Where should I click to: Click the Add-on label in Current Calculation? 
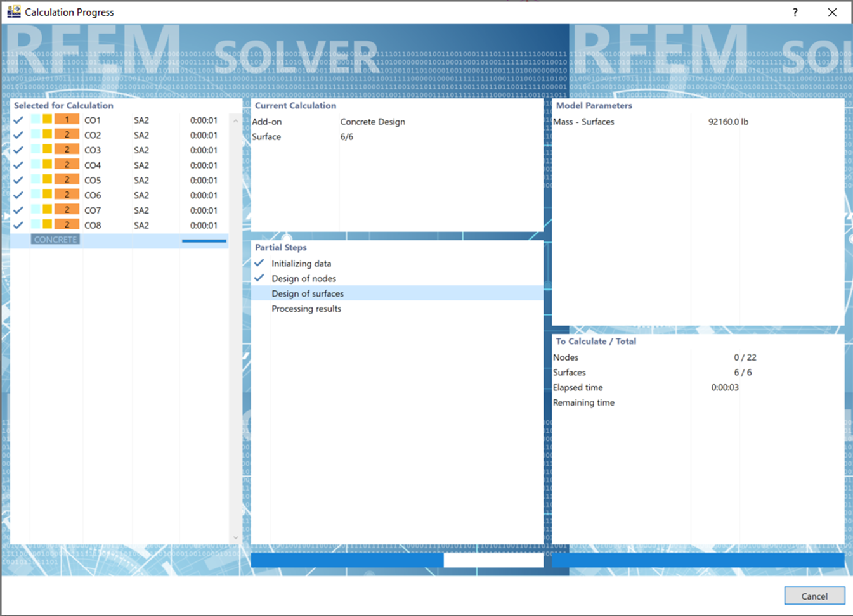[266, 122]
